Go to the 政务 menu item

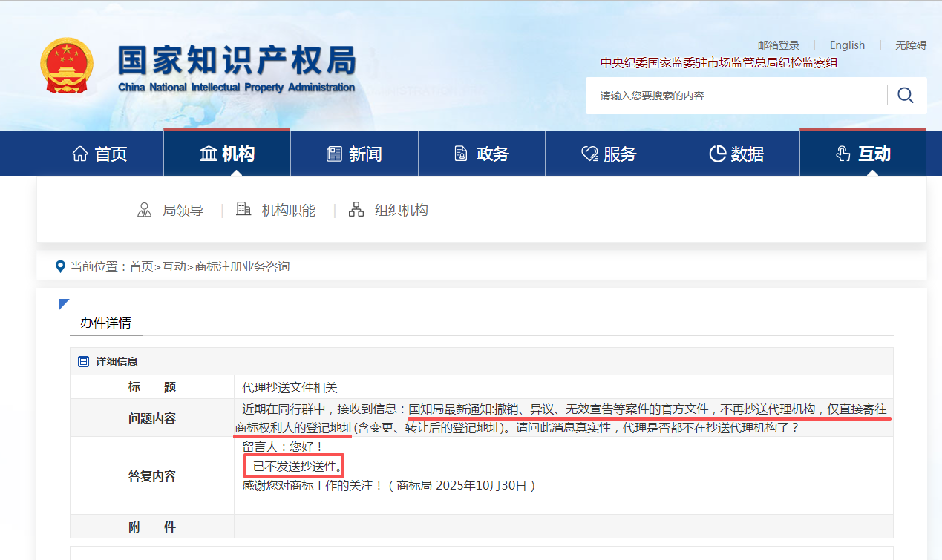(481, 154)
